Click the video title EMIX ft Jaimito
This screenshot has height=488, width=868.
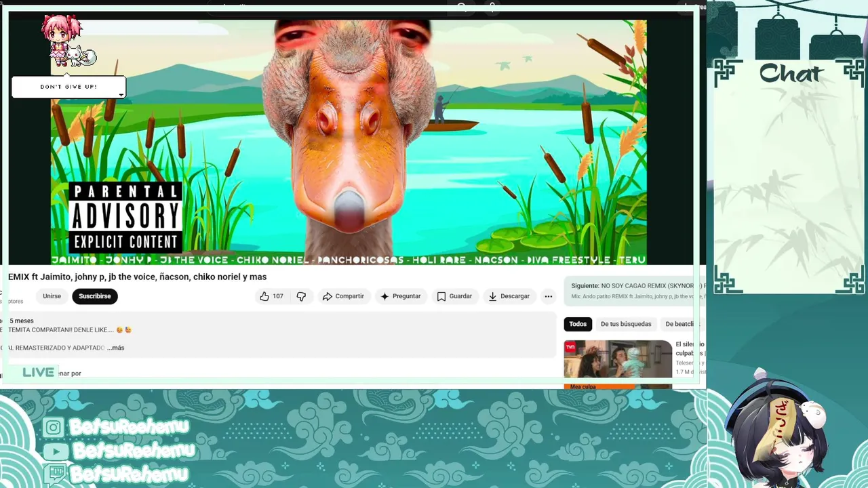137,277
